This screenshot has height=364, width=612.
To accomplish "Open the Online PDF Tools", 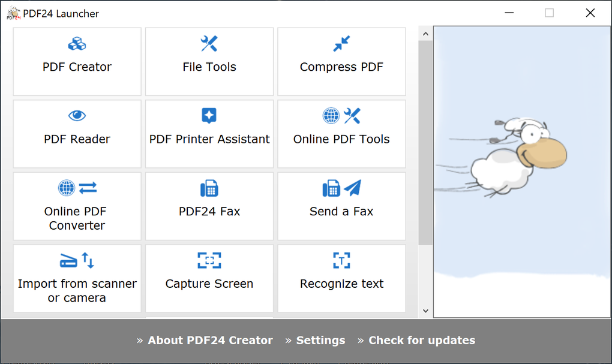I will tap(341, 134).
